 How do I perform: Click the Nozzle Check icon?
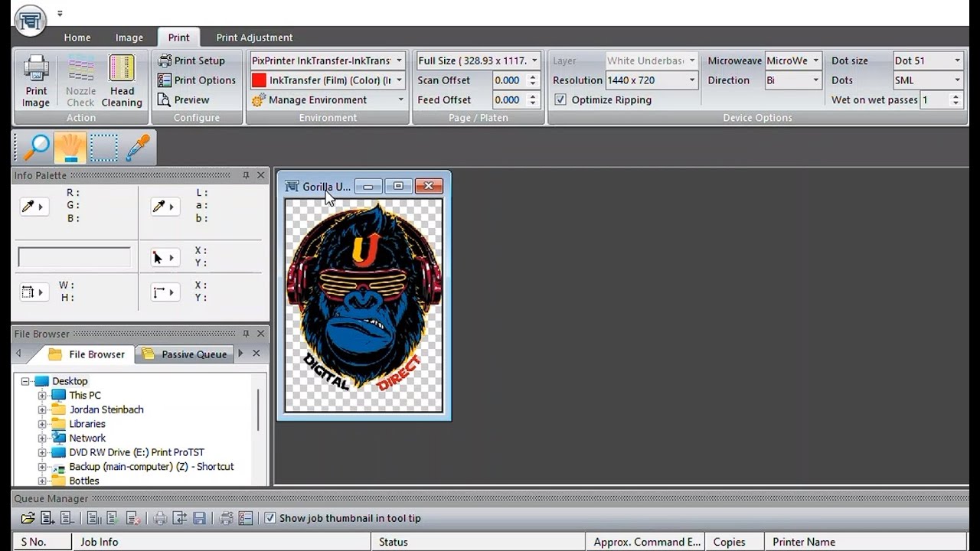(80, 80)
